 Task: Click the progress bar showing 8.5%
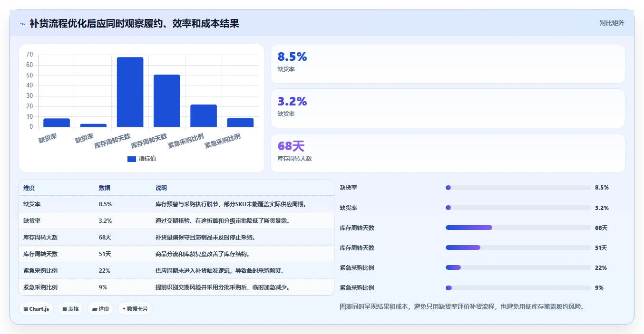pos(518,188)
